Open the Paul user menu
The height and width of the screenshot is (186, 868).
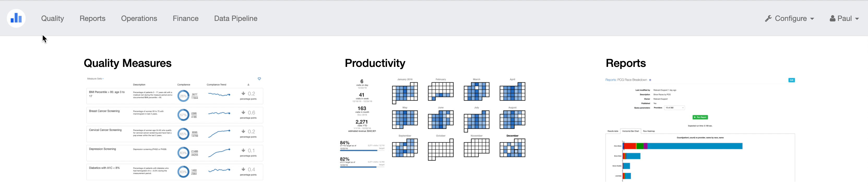click(x=844, y=19)
